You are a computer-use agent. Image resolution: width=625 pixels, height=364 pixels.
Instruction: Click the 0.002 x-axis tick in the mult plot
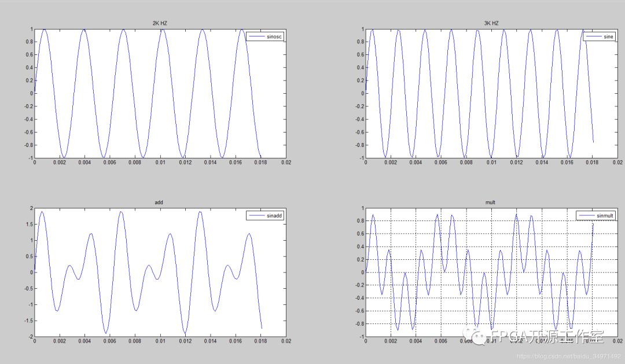[x=391, y=341]
